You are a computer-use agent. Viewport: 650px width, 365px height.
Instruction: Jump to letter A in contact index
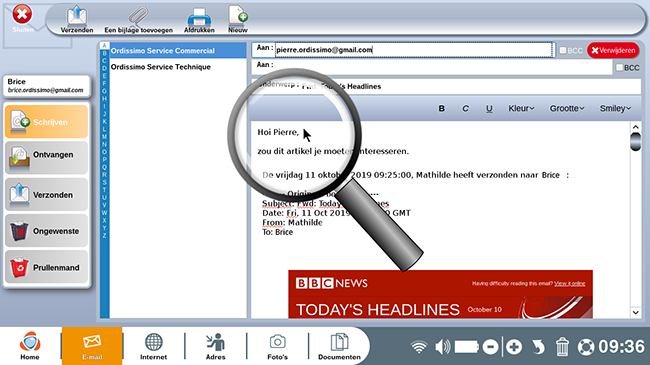[x=104, y=46]
